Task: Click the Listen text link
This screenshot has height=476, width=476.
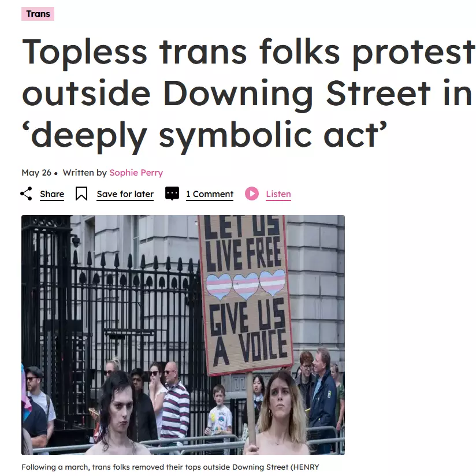Action: [x=278, y=194]
